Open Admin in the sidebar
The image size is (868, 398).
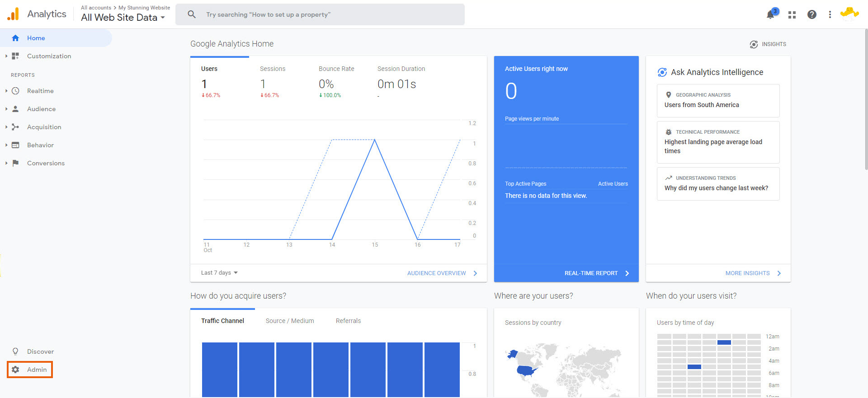30,370
